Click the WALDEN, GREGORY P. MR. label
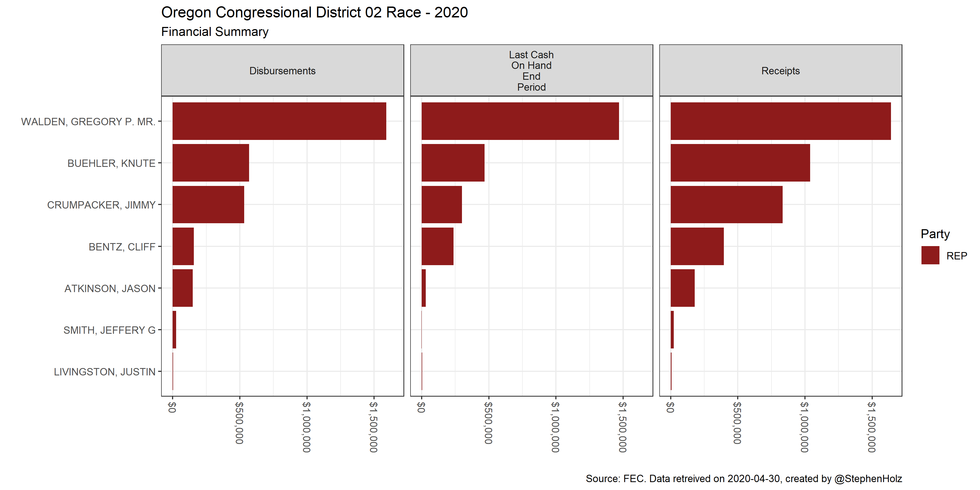The width and height of the screenshot is (980, 490). tap(88, 122)
